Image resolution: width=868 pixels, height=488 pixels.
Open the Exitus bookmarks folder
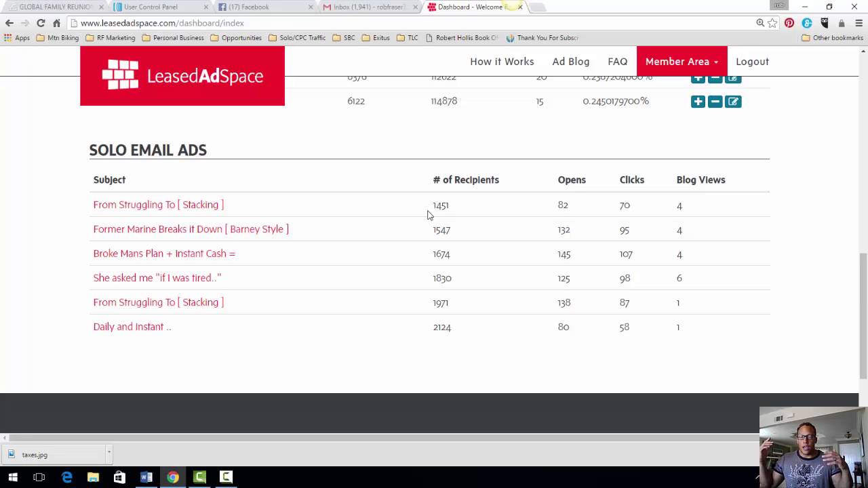tap(376, 38)
